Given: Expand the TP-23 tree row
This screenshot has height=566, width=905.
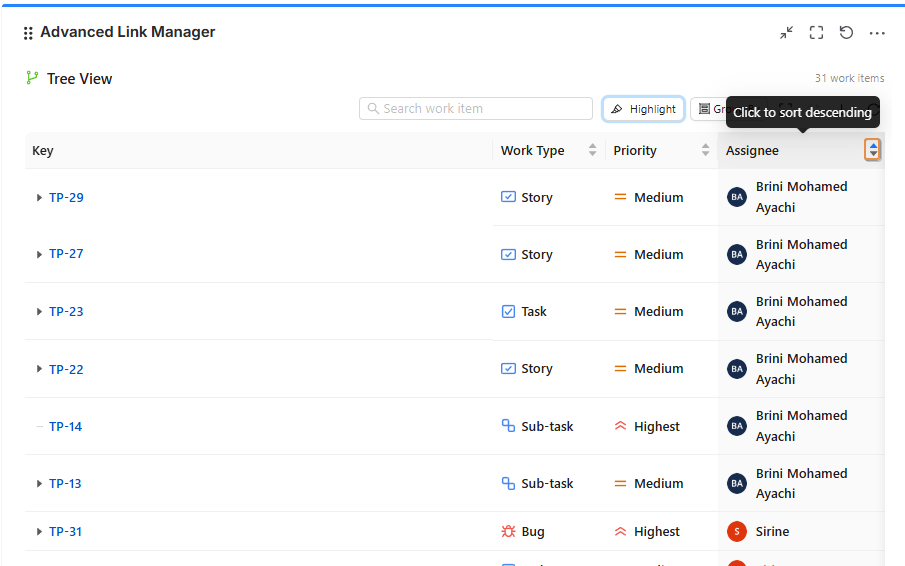Looking at the screenshot, I should click(39, 312).
